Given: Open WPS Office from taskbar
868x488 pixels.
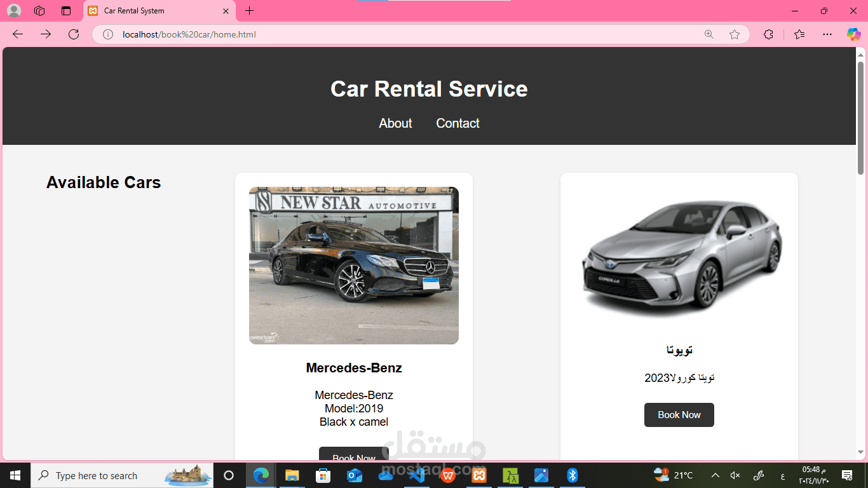Looking at the screenshot, I should tap(447, 475).
